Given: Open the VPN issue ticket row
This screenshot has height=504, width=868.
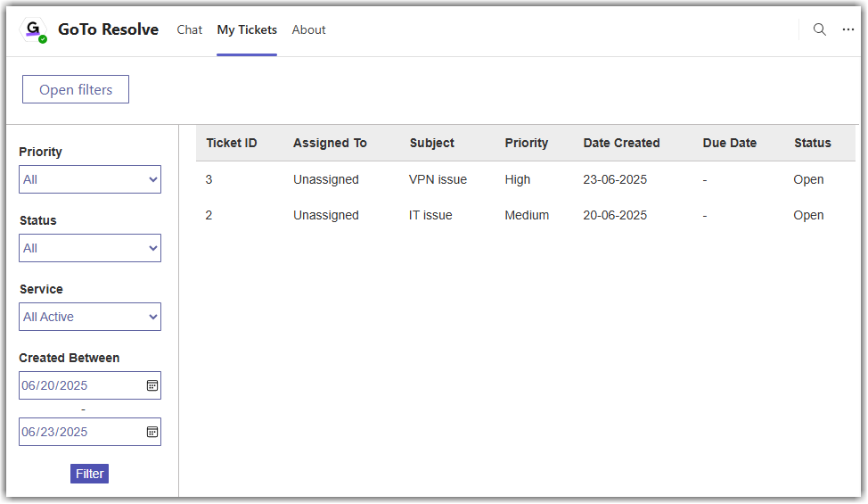Looking at the screenshot, I should click(438, 179).
